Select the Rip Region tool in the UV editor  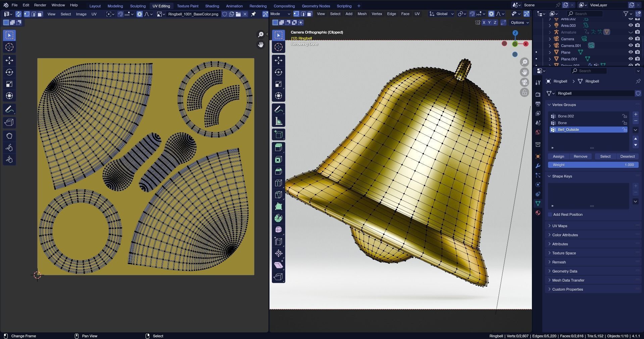tap(9, 123)
